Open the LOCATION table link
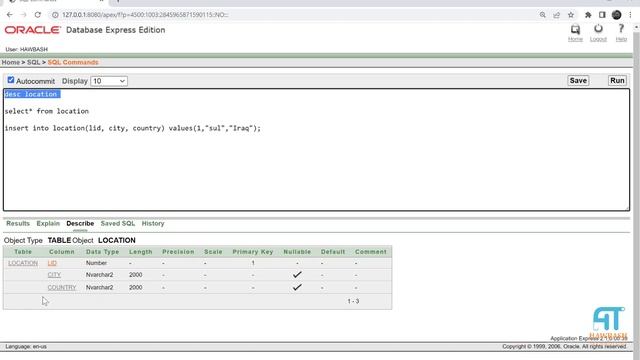 [23, 263]
